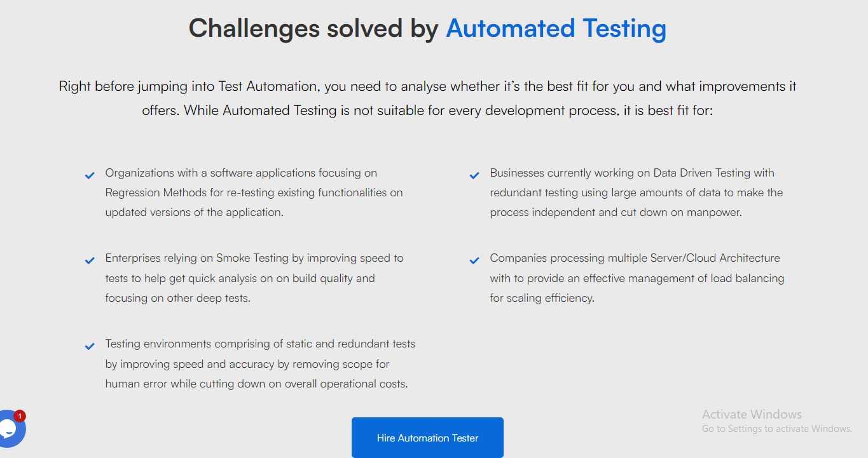Screen dimensions: 868x458
Task: Click the Activate Windows watermark text
Action: [x=752, y=414]
